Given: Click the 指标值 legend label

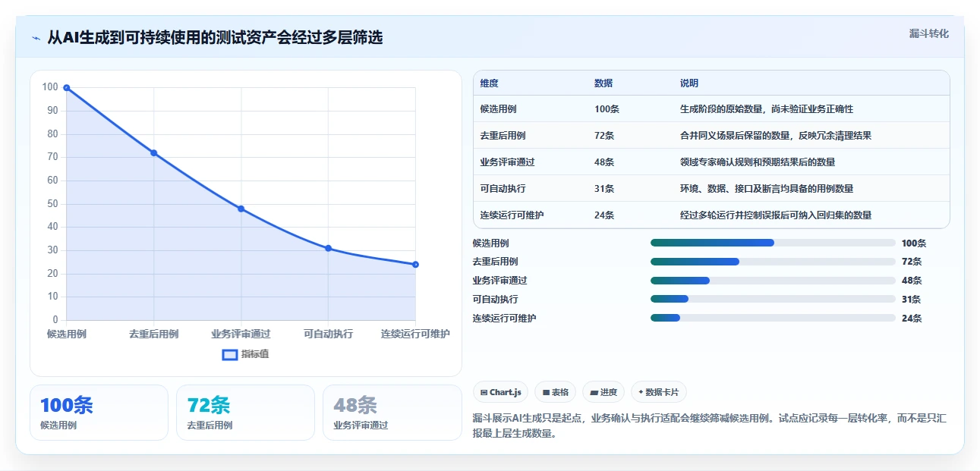Looking at the screenshot, I should click(255, 354).
